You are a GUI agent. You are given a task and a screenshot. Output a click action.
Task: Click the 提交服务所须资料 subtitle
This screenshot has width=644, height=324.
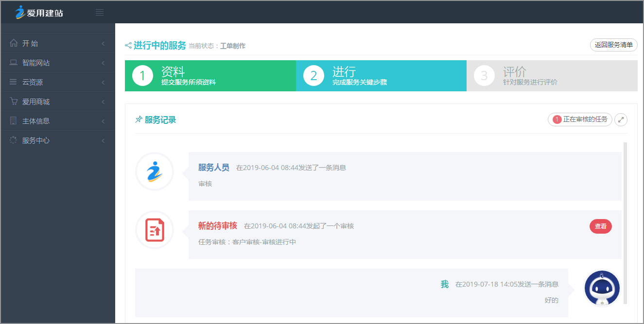[189, 83]
